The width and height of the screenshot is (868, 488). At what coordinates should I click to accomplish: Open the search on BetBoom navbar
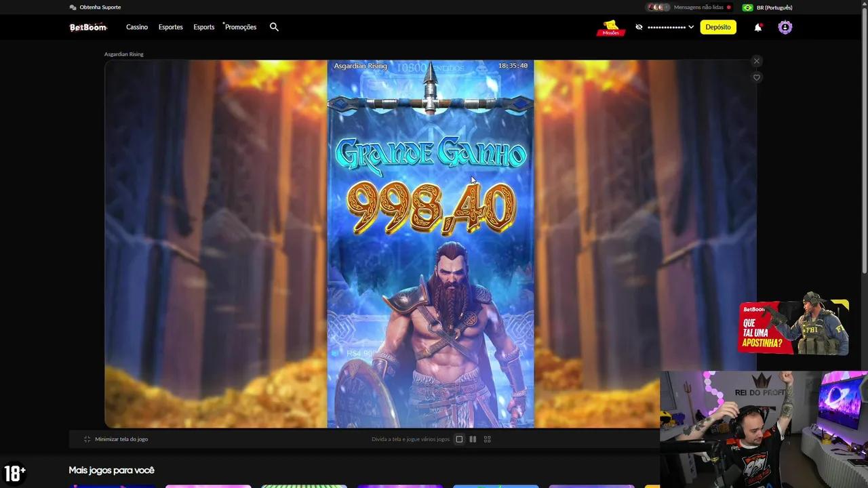(x=274, y=27)
